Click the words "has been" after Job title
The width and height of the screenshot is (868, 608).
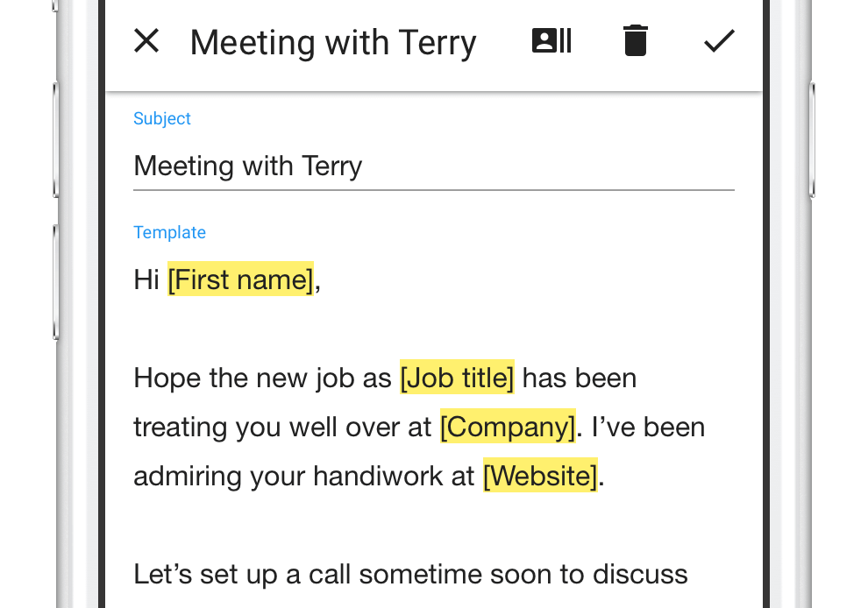(x=580, y=378)
